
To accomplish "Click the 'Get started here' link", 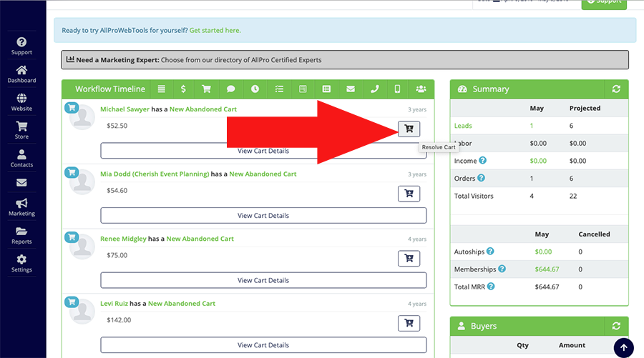I will pyautogui.click(x=215, y=31).
